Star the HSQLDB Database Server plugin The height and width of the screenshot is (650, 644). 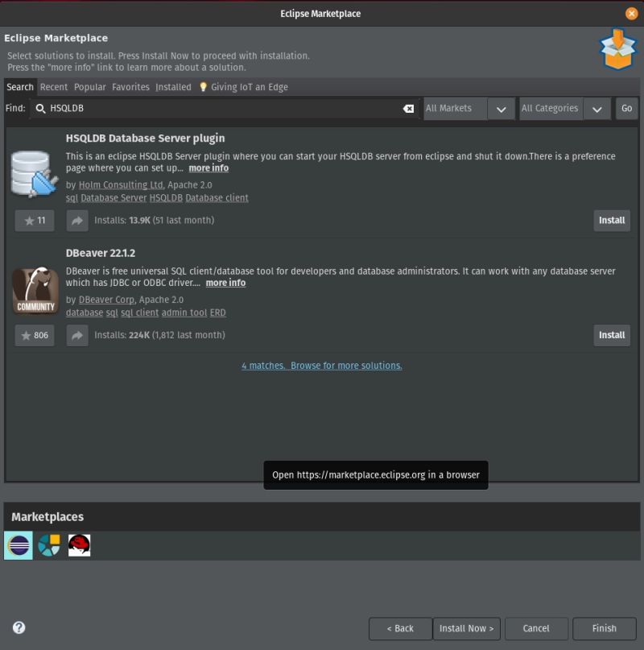35,220
